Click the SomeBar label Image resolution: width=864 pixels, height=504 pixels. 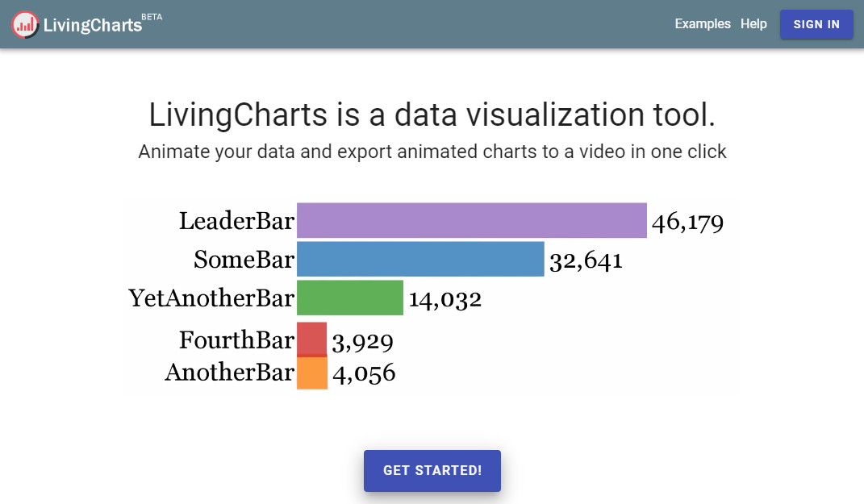coord(244,260)
